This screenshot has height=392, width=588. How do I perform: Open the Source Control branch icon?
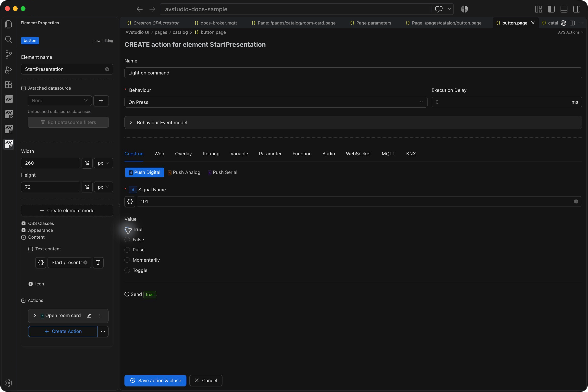9,54
